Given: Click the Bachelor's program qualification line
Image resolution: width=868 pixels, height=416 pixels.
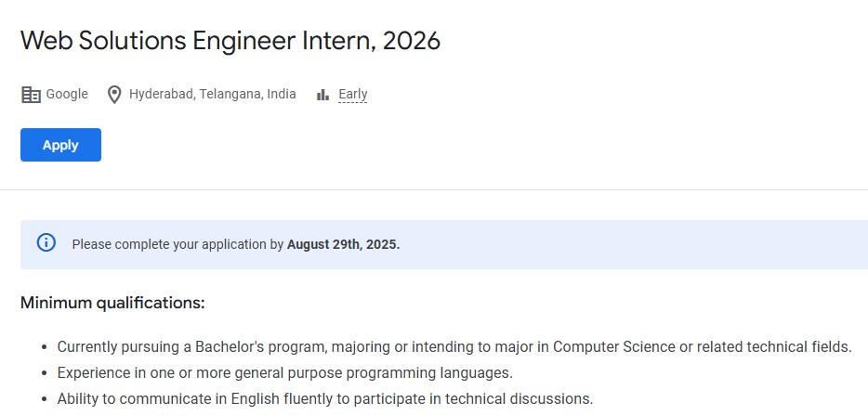Looking at the screenshot, I should [454, 347].
